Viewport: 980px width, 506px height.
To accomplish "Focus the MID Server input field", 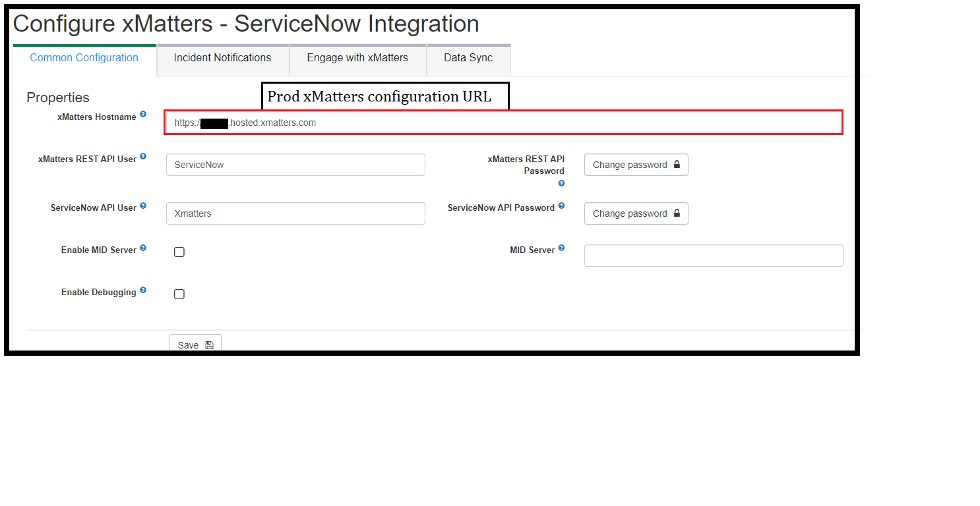I will tap(714, 256).
